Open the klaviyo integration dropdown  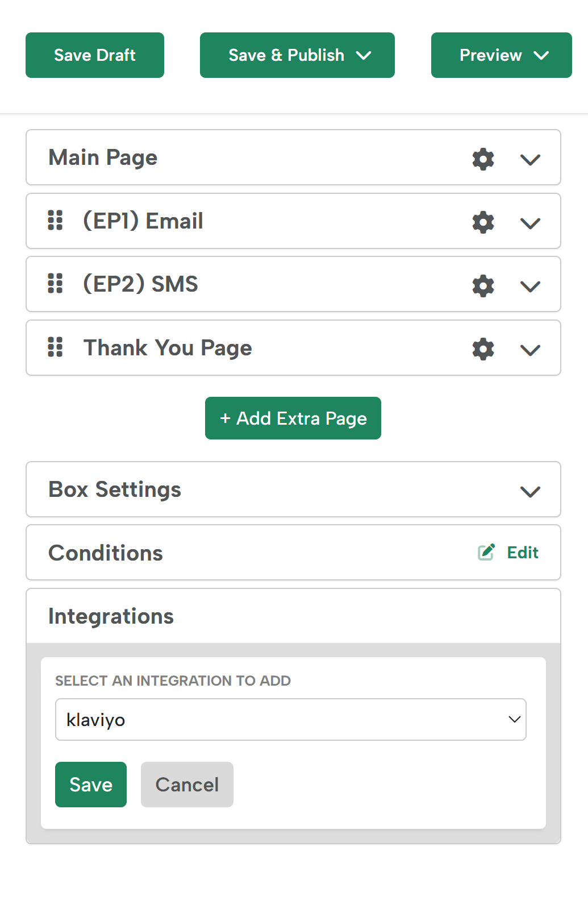pyautogui.click(x=291, y=720)
